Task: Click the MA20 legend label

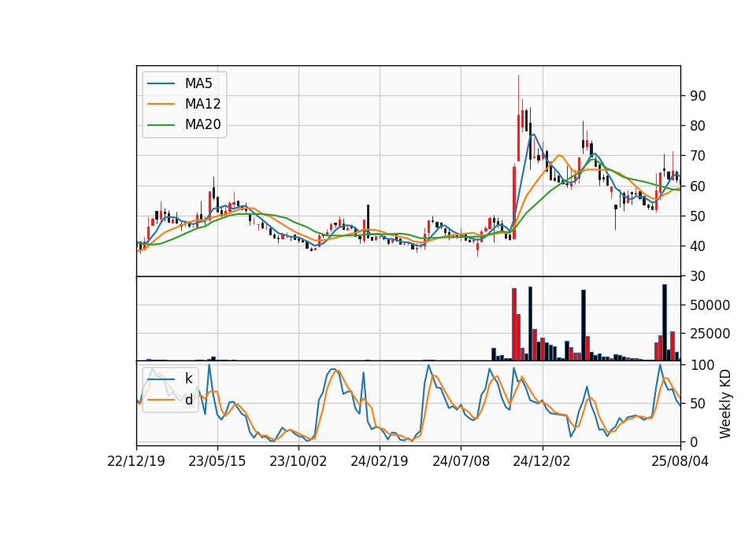Action: (202, 125)
